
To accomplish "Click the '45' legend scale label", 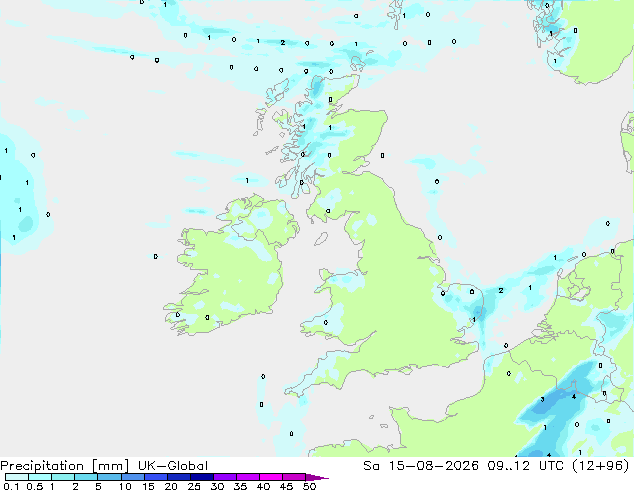I will [286, 486].
